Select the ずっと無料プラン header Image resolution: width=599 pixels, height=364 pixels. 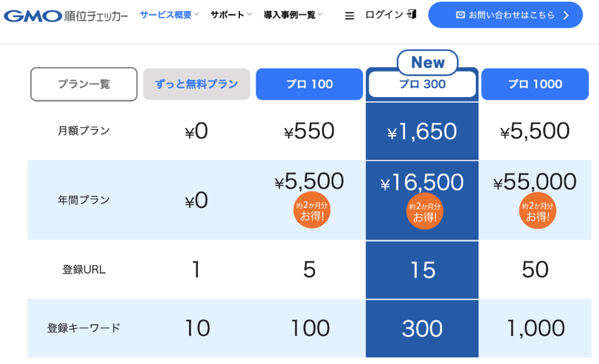tap(197, 84)
